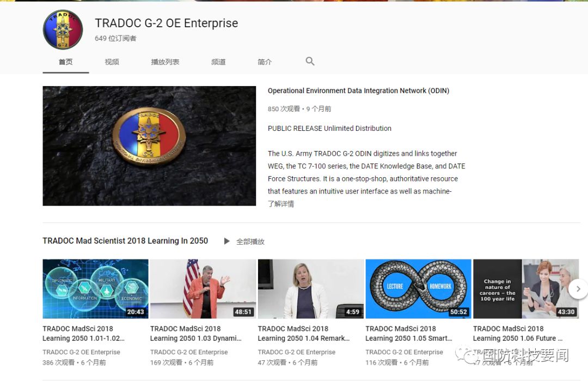Image resolution: width=588 pixels, height=381 pixels.
Task: Click the 20:43 duration badge
Action: 136,312
